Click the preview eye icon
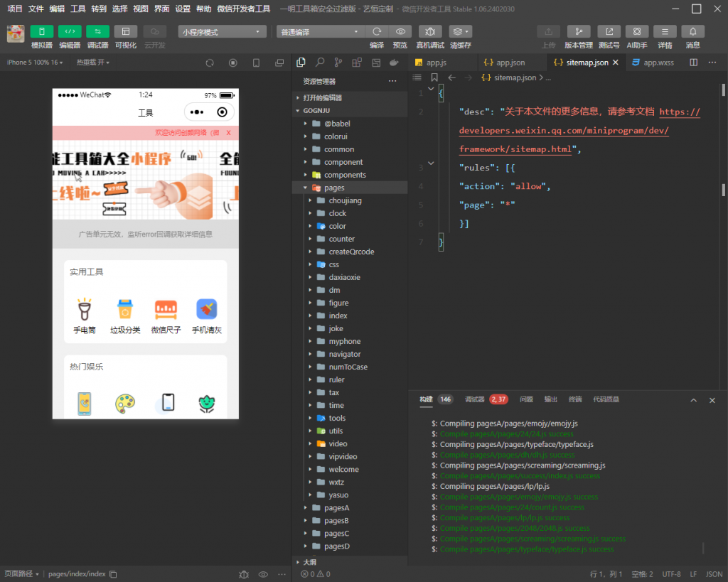 pos(400,31)
